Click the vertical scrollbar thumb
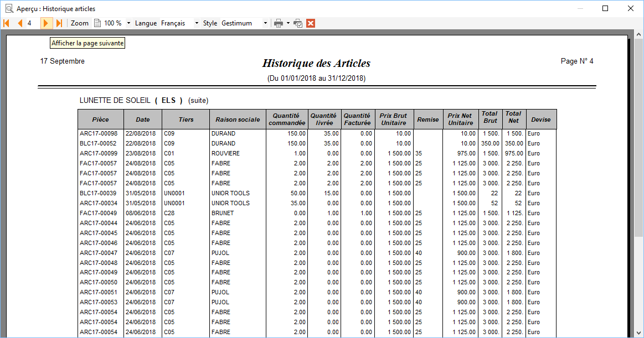The height and width of the screenshot is (338, 644). 638,137
